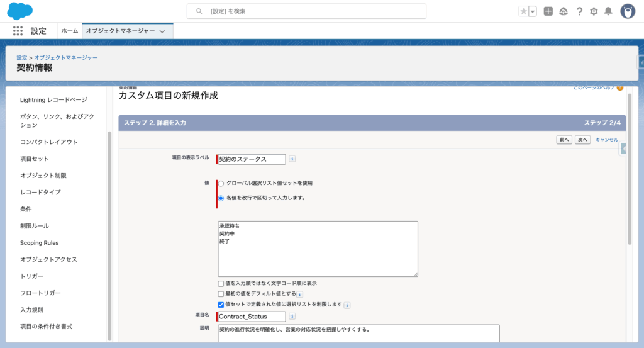Viewport: 644px width, 348px height.
Task: Check 最初の値をデフォルト値とする checkbox
Action: click(x=221, y=294)
